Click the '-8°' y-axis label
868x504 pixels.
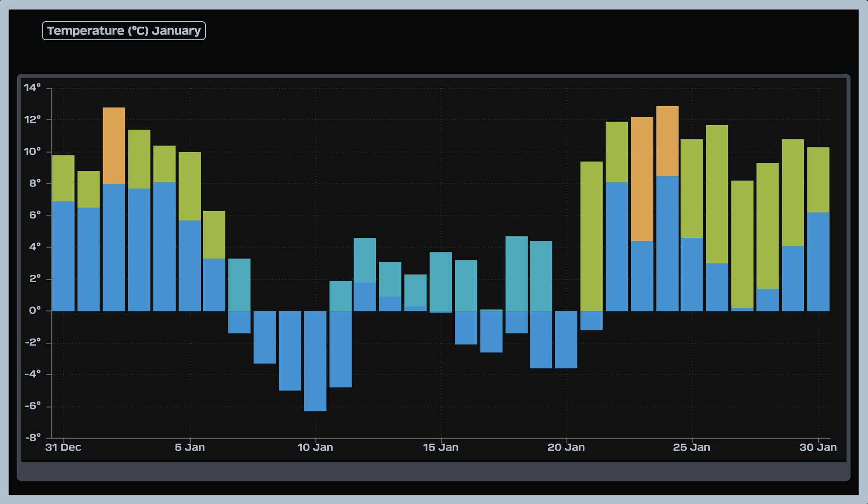33,437
